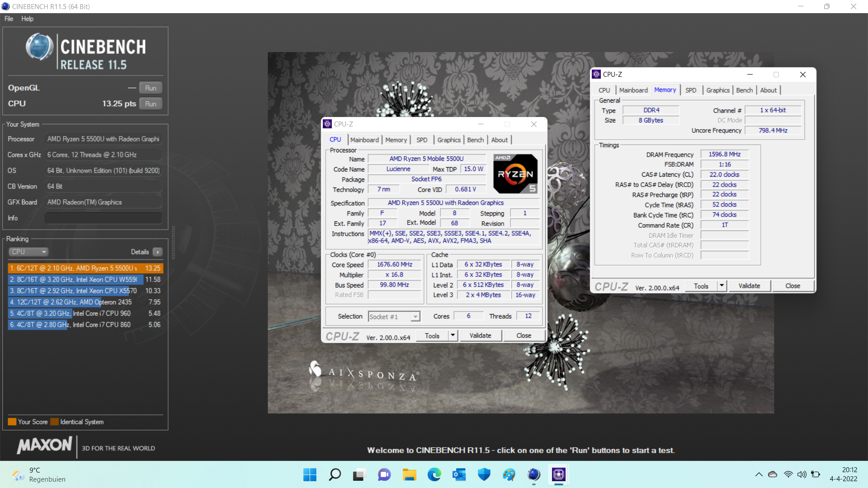Click the Info input field
This screenshot has width=868, height=488.
103,218
